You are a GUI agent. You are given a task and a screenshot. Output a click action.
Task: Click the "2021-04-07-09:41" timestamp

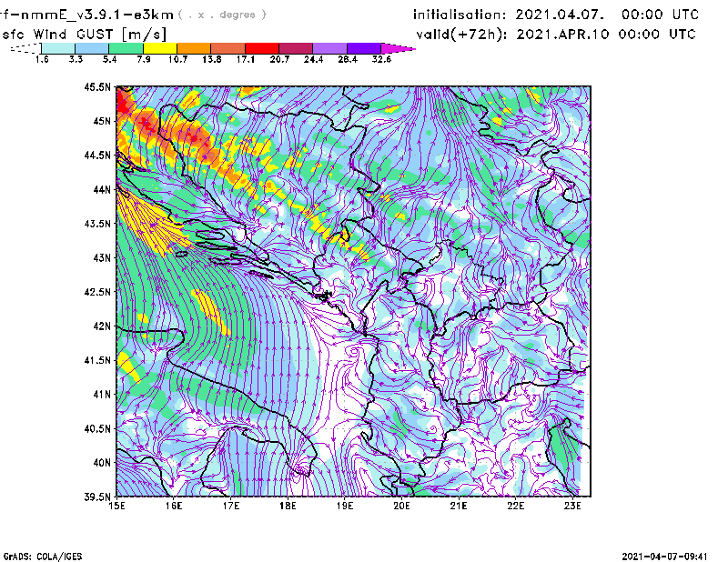664,557
